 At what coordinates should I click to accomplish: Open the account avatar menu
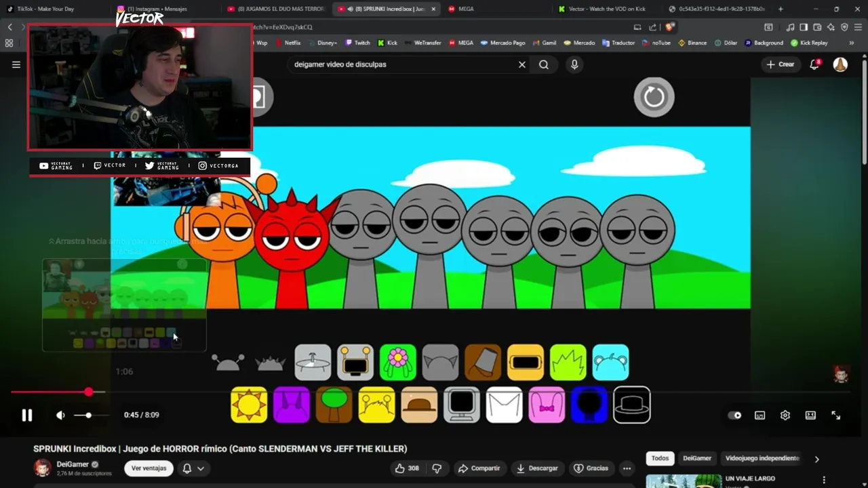pyautogui.click(x=840, y=64)
